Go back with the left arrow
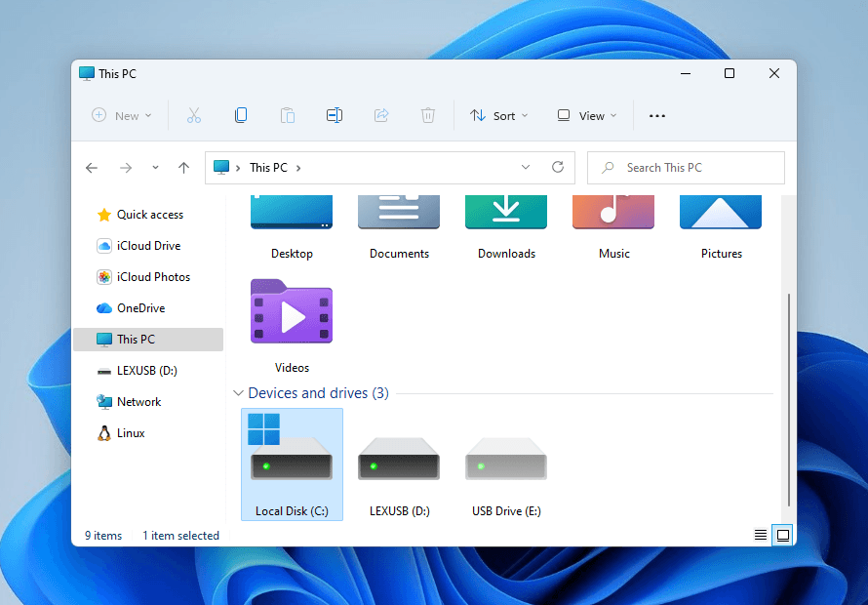 point(92,168)
